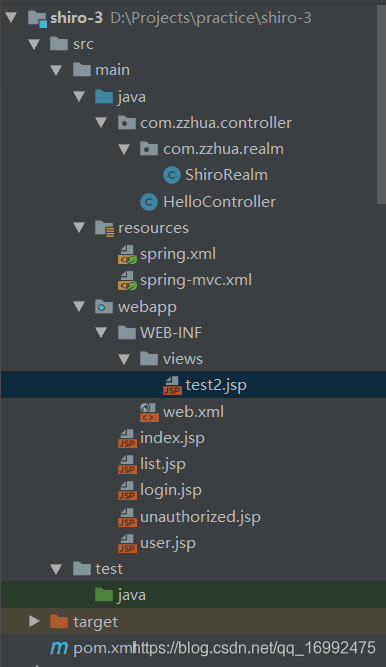Collapse the WEB-INF folder arrow
The width and height of the screenshot is (386, 667).
pyautogui.click(x=101, y=332)
